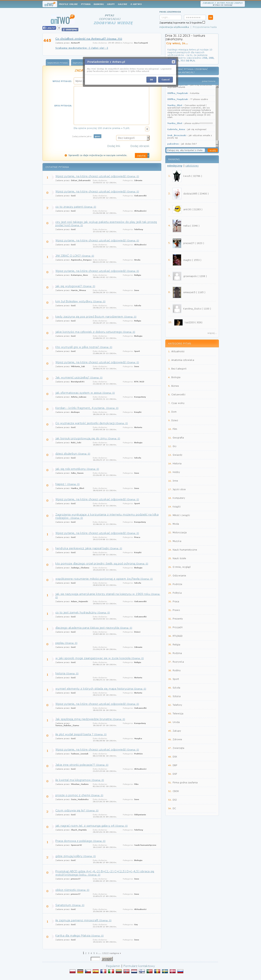Screen dimensions: 261x980
Task: Click k.woch avatar in ranking
Action: (x=177, y=176)
